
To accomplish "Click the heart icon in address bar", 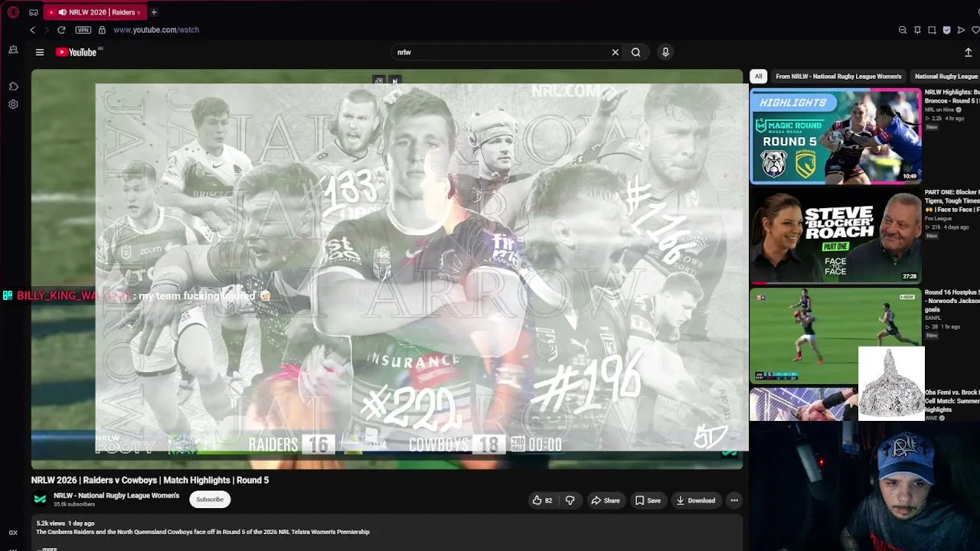I will (x=975, y=30).
